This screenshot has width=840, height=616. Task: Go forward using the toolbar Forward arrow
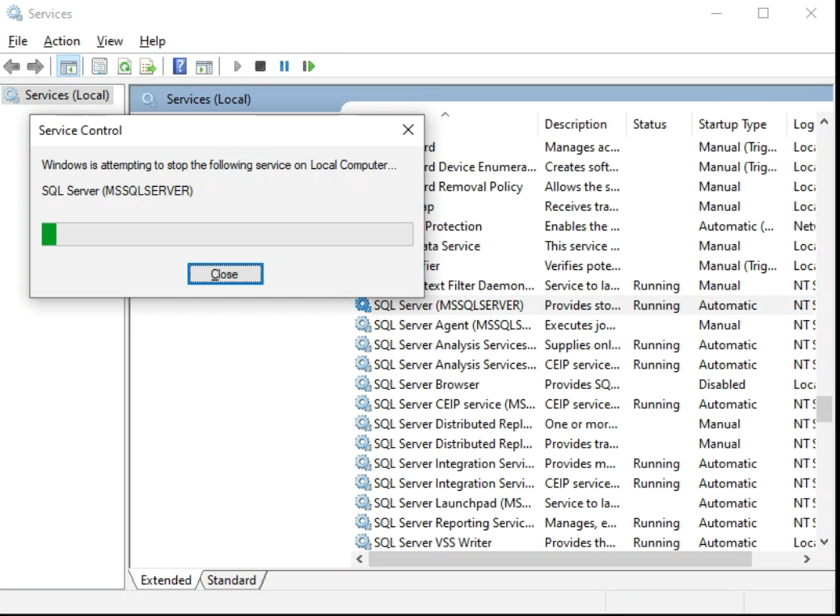pos(36,66)
